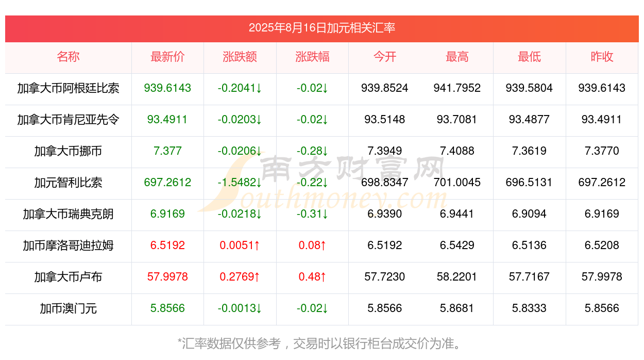Viewport: 644px width, 360px height.
Task: Click the row name 加拿大币卢布
Action: pyautogui.click(x=69, y=277)
